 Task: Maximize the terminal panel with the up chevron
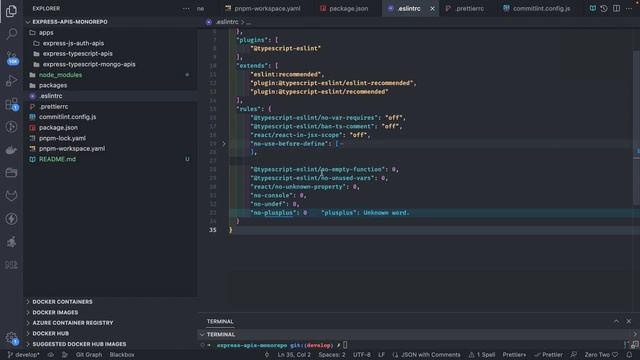(x=616, y=322)
